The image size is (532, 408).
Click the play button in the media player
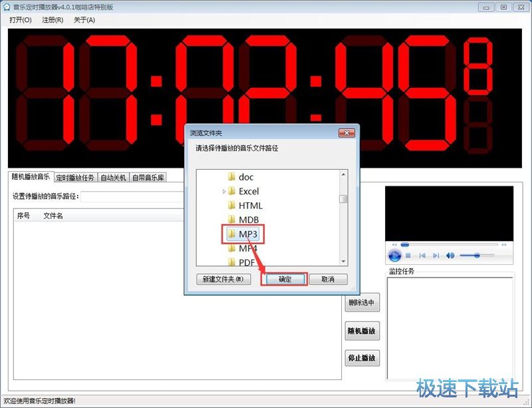point(395,256)
